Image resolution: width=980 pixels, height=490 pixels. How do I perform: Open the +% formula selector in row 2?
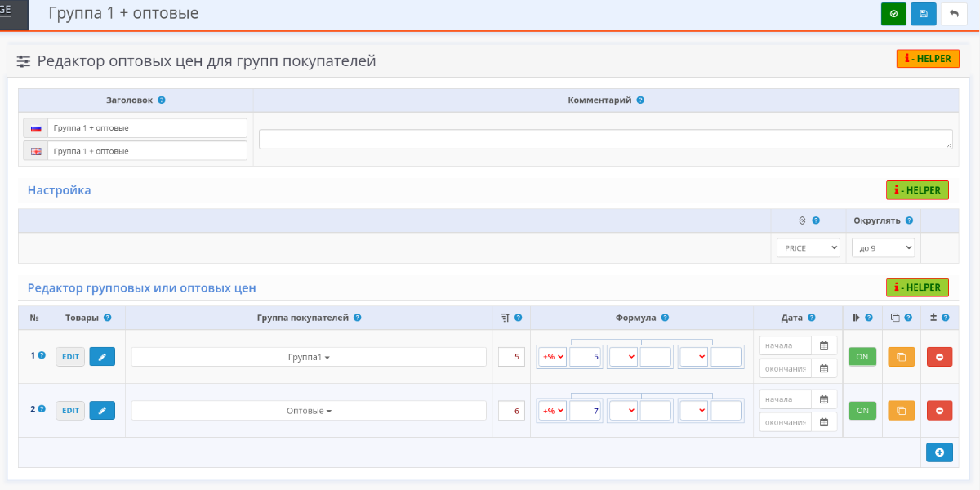point(553,411)
